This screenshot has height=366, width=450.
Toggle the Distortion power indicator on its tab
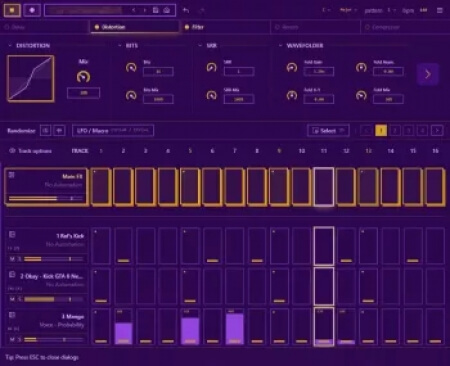[x=97, y=27]
